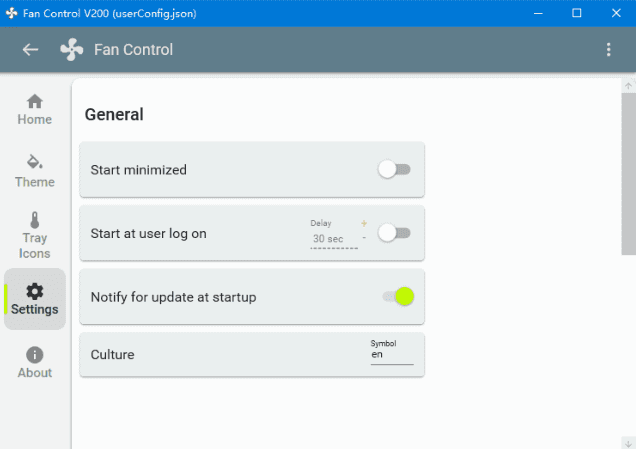The height and width of the screenshot is (449, 636).
Task: Open the About info page
Action: (x=35, y=363)
